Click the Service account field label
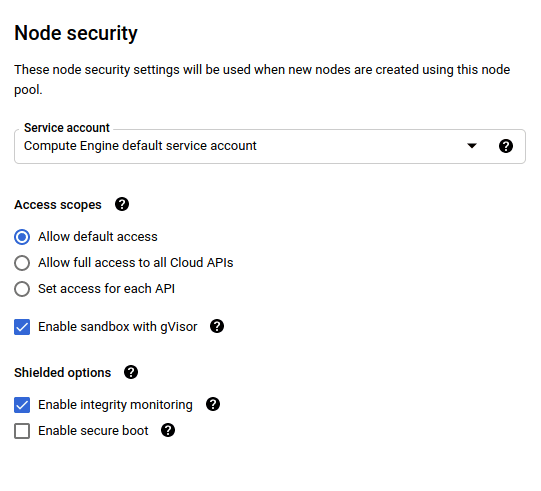Viewport: 541px width, 491px height. point(67,128)
